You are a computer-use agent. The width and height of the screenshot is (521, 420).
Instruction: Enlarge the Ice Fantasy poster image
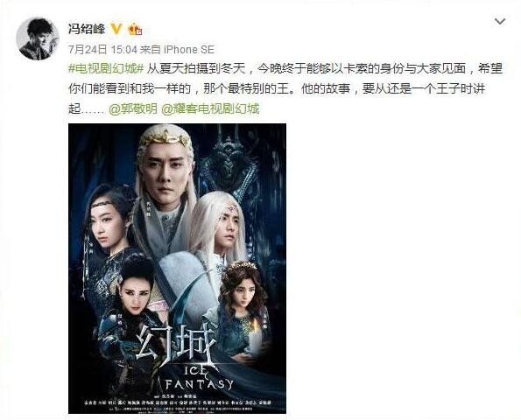point(177,269)
